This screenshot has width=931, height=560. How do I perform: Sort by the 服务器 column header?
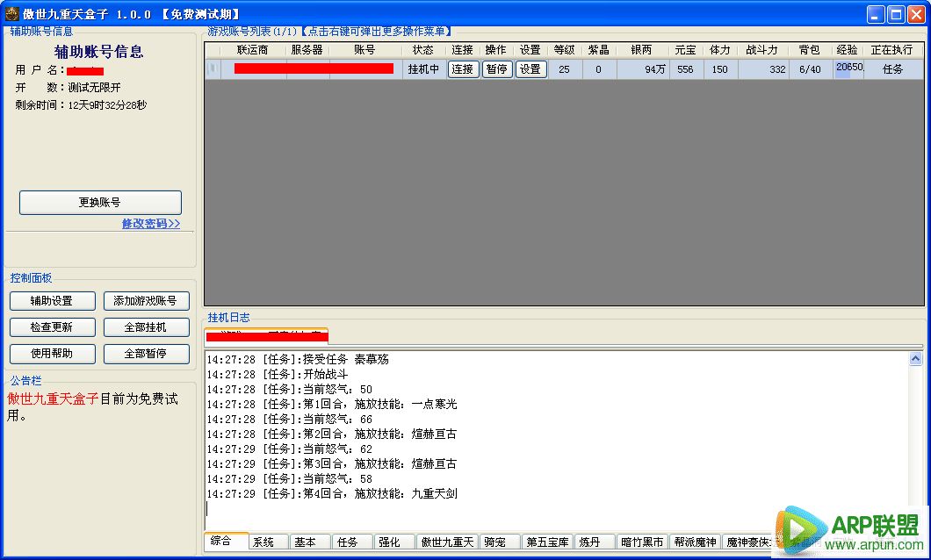click(x=307, y=50)
